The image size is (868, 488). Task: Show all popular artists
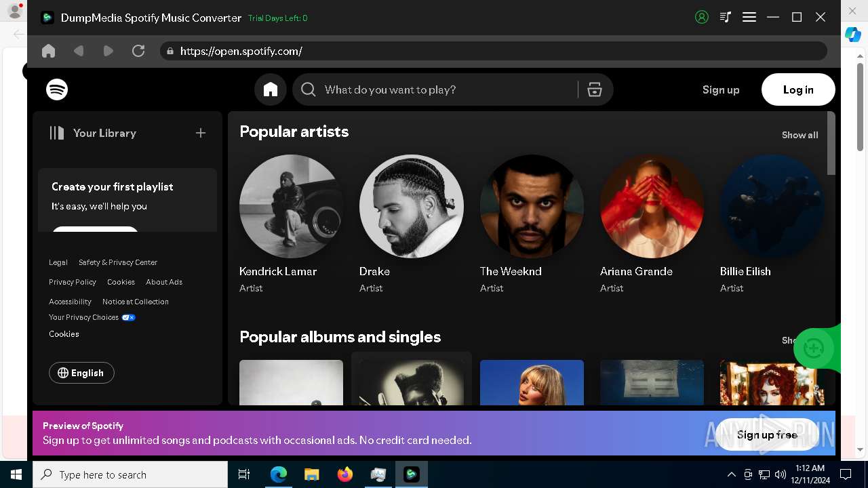coord(800,135)
